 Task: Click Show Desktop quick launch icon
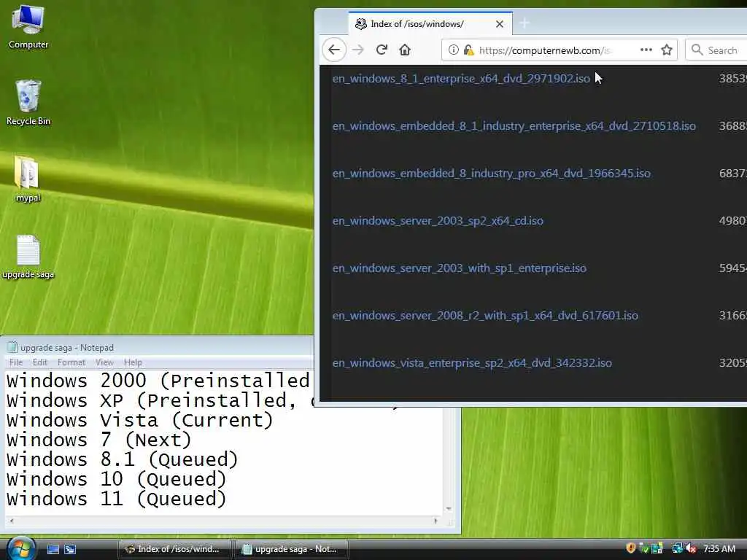coord(53,549)
